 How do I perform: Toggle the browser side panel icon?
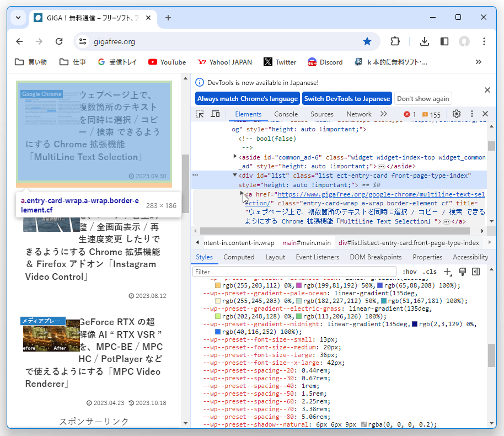pyautogui.click(x=444, y=41)
